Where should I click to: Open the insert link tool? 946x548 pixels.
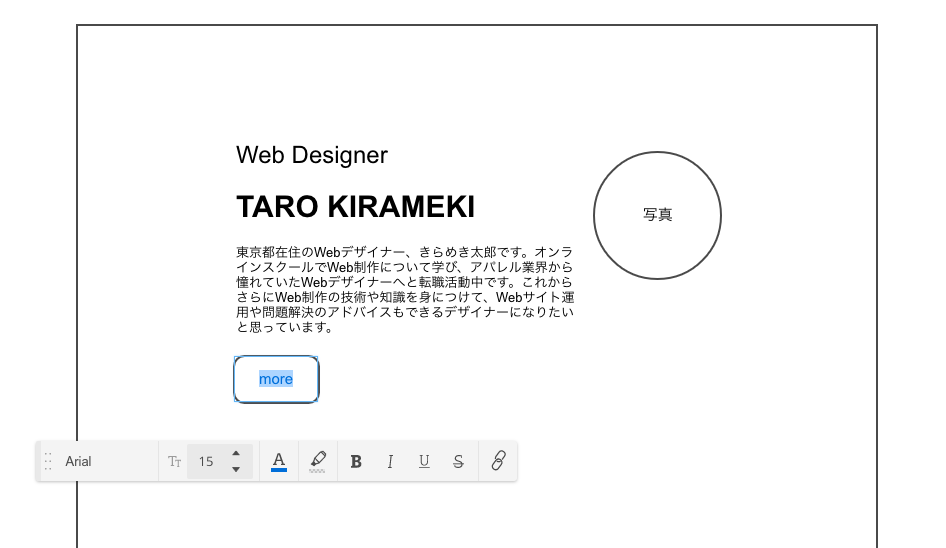(498, 461)
